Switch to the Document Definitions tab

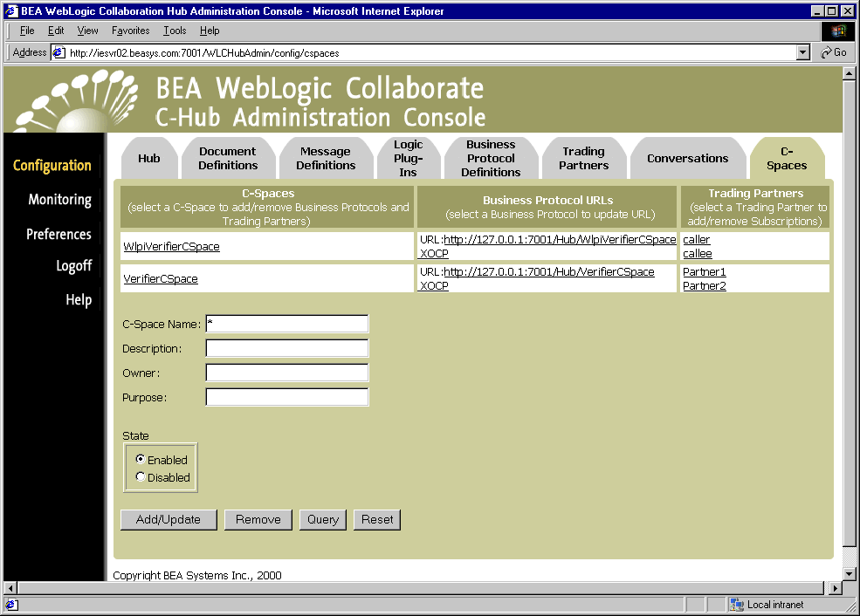click(228, 159)
